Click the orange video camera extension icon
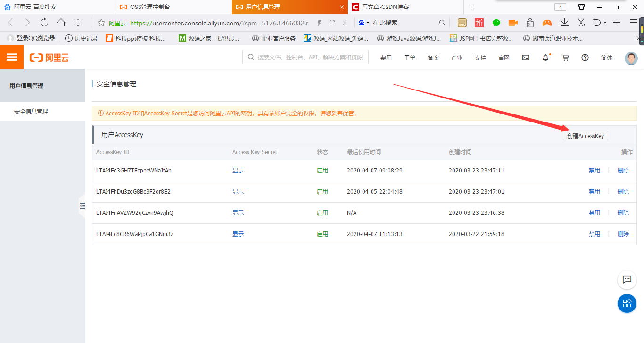Image resolution: width=644 pixels, height=343 pixels. (513, 23)
